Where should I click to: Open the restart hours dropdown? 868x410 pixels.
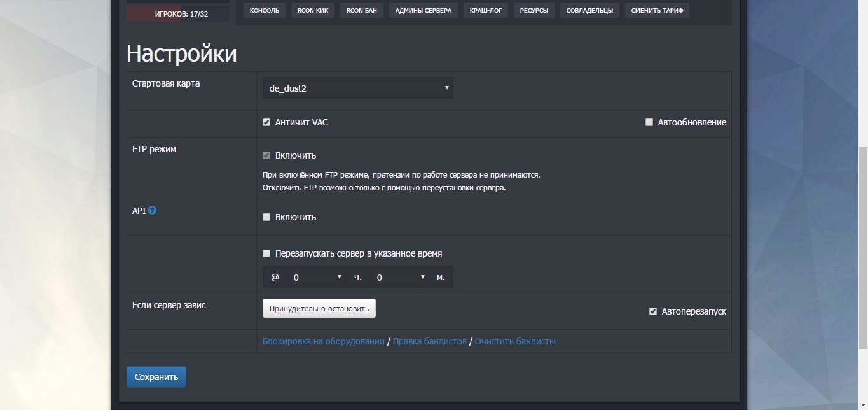tap(315, 278)
